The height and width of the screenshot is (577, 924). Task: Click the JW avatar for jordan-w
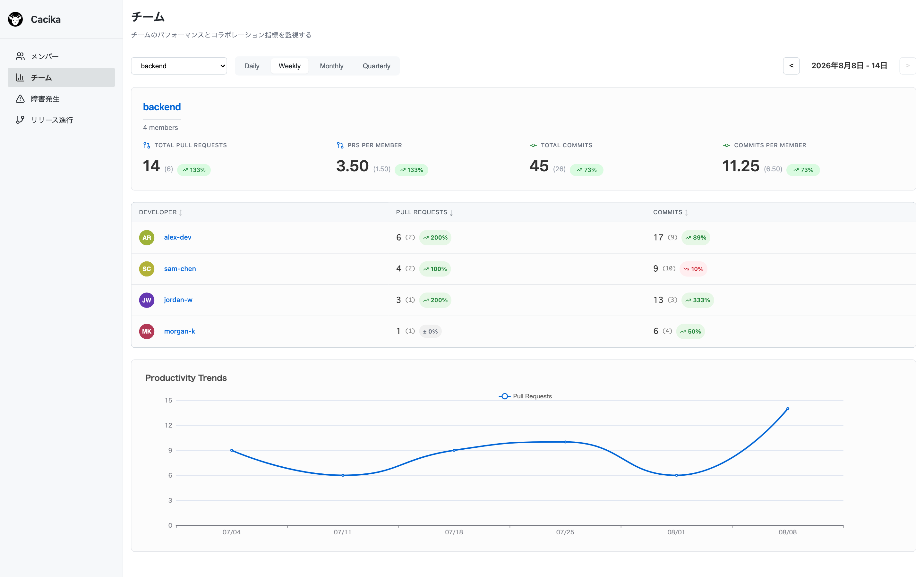point(147,300)
